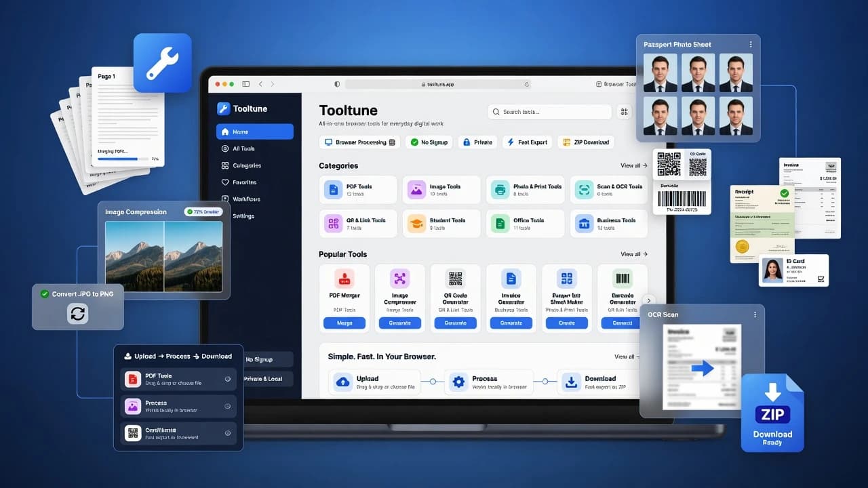Click the Barcode Generator icon

pos(622,279)
